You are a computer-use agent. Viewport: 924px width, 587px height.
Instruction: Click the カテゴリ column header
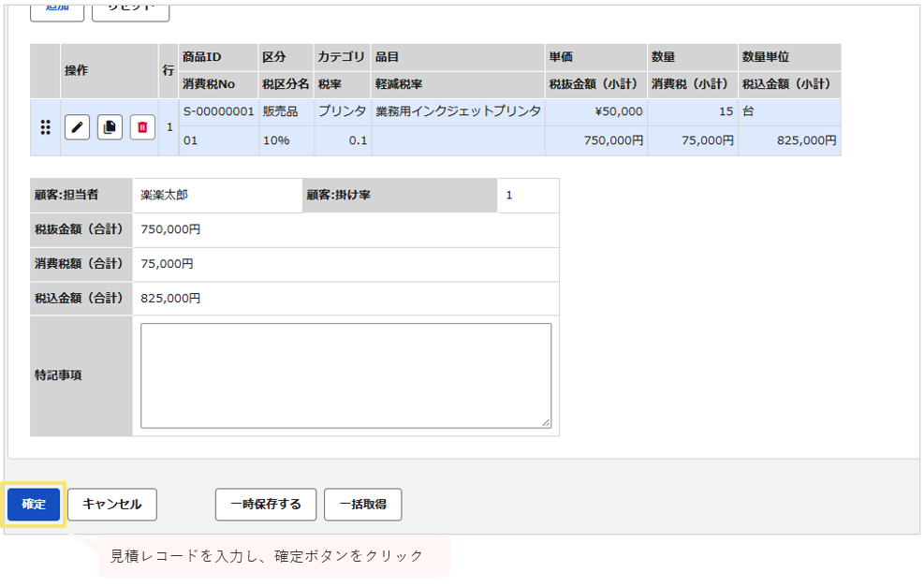(341, 57)
